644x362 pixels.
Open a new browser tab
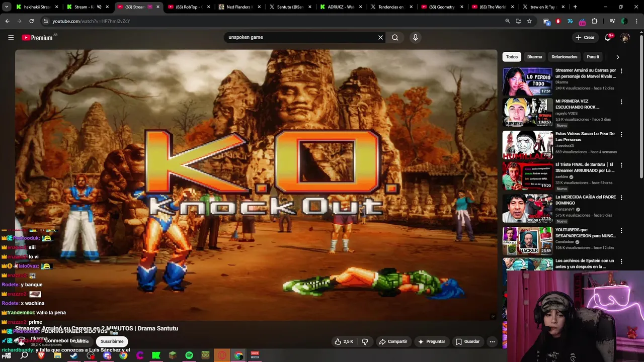[575, 7]
